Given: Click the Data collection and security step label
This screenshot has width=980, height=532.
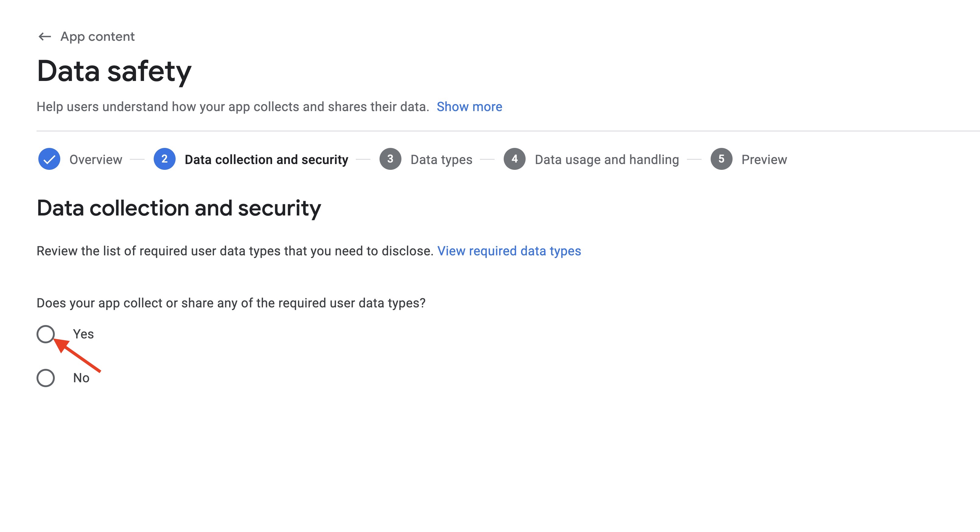Looking at the screenshot, I should click(266, 159).
